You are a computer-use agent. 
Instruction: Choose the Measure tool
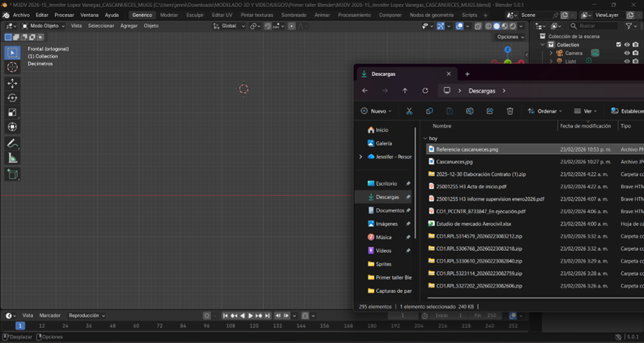point(13,159)
